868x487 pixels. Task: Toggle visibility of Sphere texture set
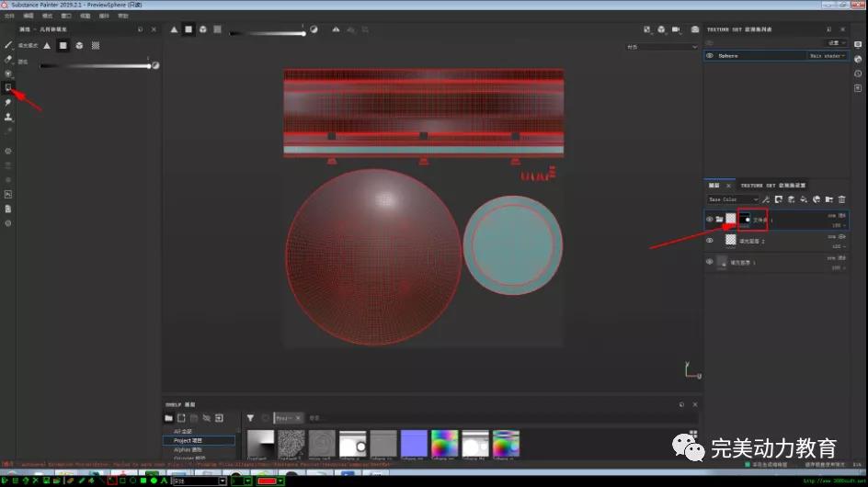(x=709, y=56)
